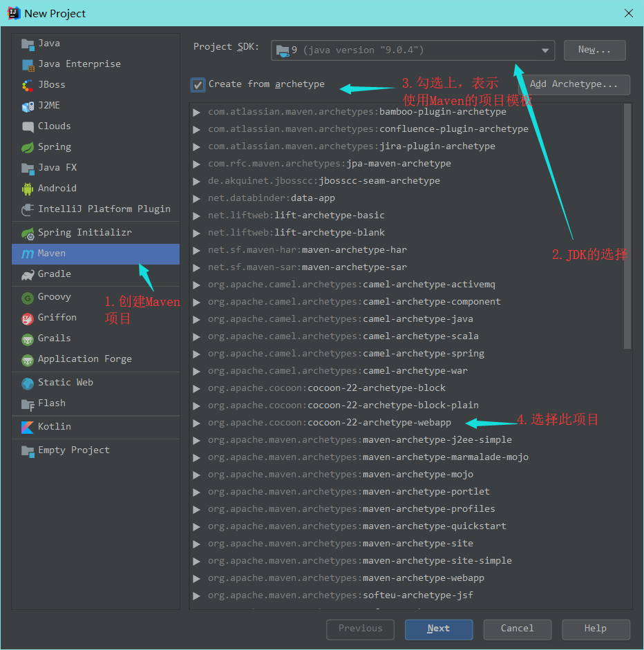644x650 pixels.
Task: Expand the lift-archetype-basic node
Action: tap(196, 216)
